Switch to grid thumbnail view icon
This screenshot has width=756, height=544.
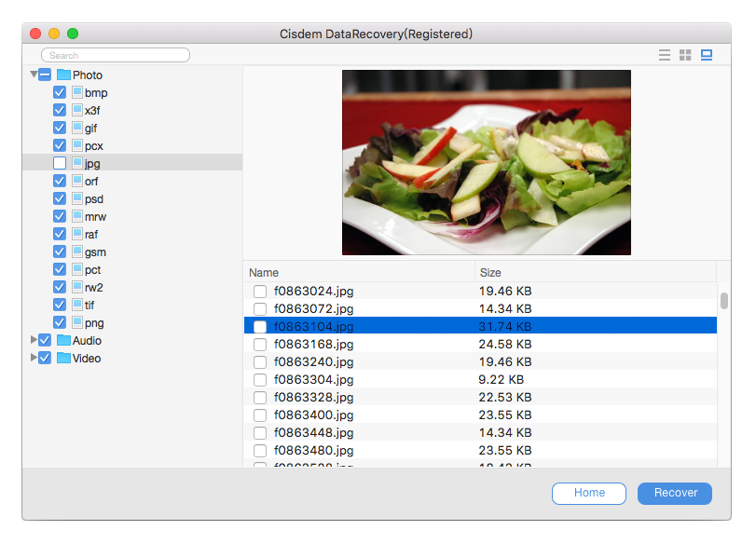coord(685,55)
